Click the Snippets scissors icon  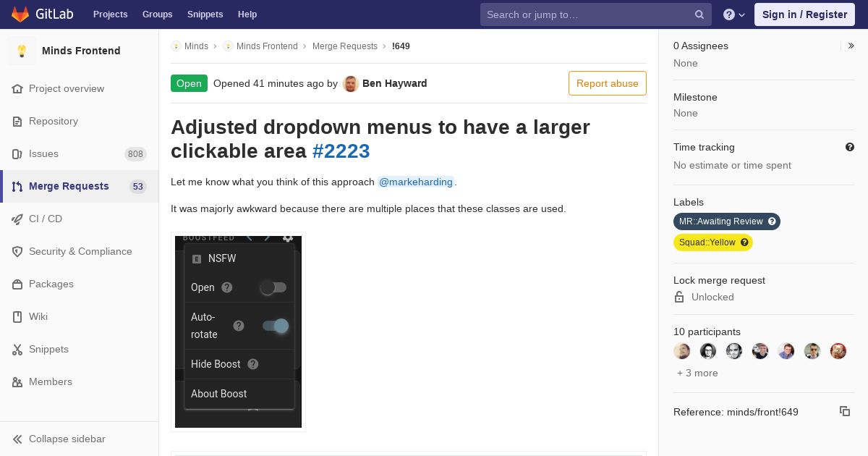[x=17, y=349]
